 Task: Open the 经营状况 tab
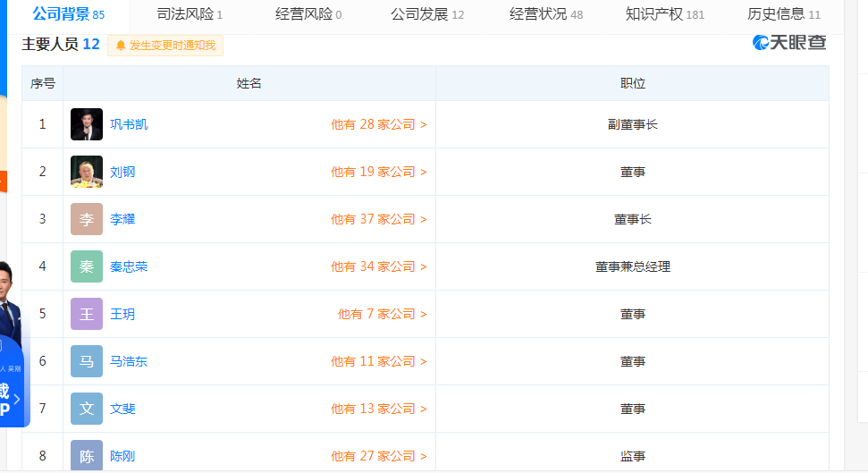point(546,14)
